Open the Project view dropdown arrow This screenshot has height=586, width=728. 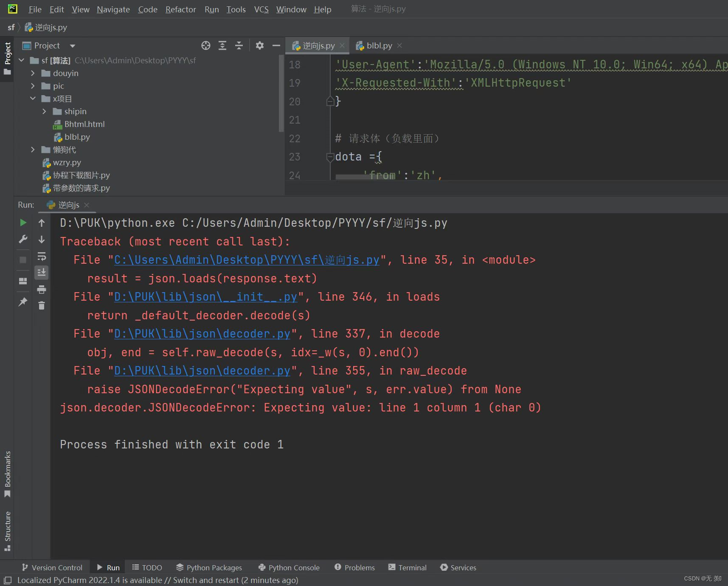pyautogui.click(x=73, y=46)
